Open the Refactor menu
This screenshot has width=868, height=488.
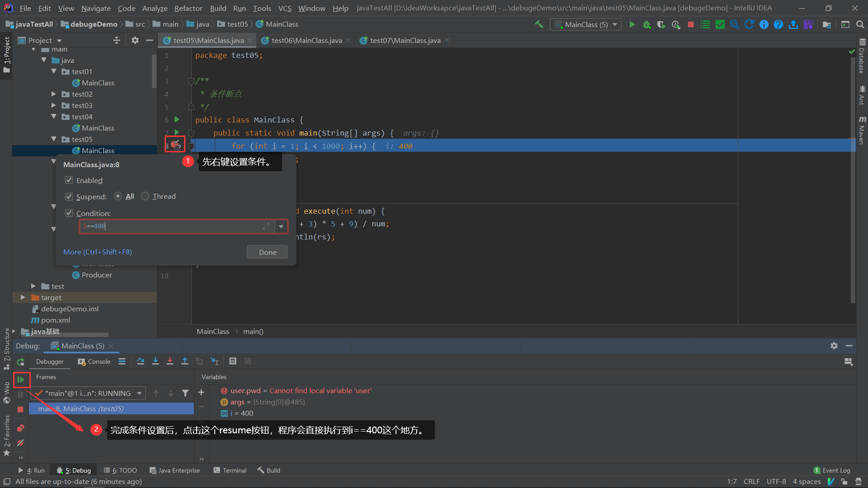click(x=188, y=8)
